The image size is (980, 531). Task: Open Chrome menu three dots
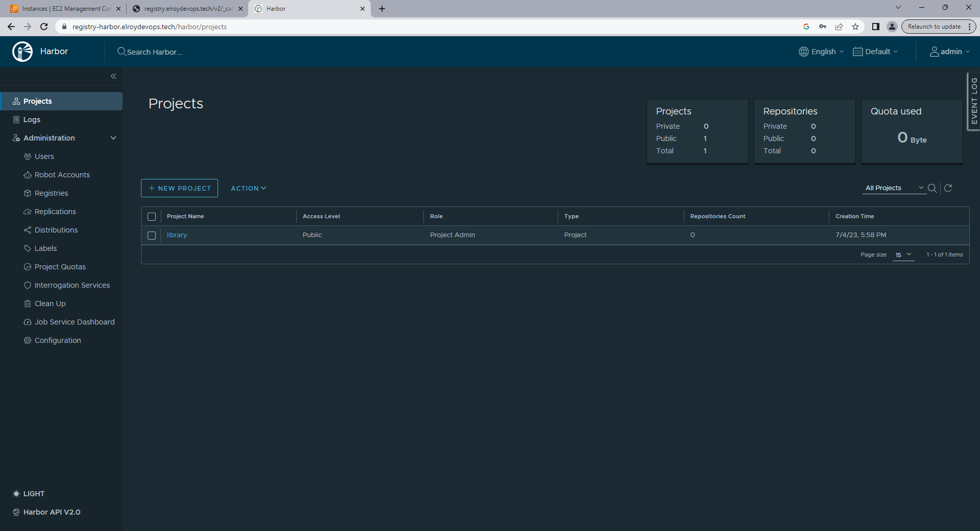point(969,27)
